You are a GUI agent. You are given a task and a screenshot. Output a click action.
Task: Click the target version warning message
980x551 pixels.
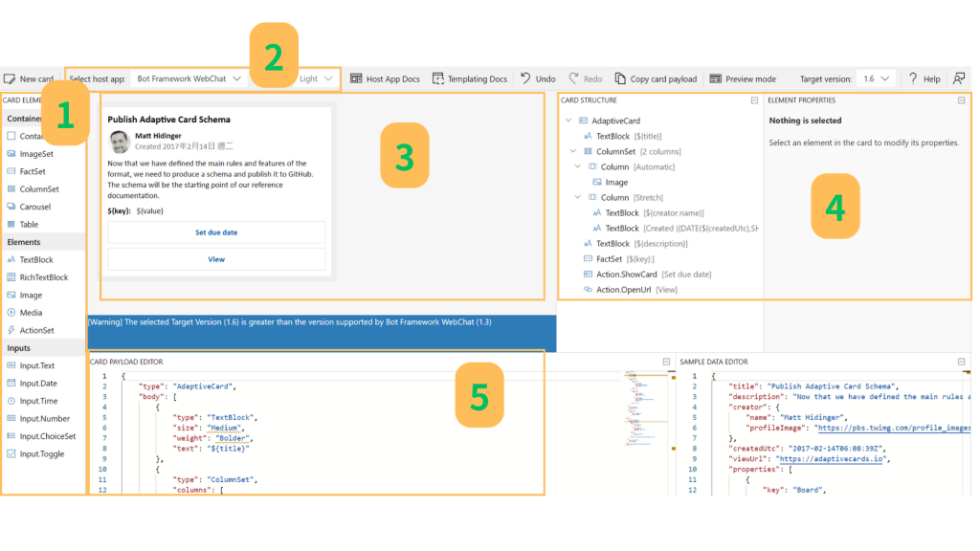(289, 322)
